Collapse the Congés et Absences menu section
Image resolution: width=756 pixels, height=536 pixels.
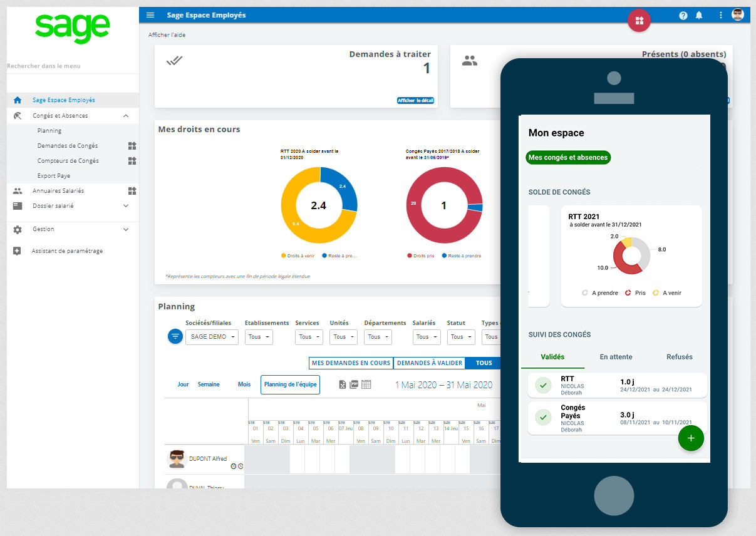125,115
